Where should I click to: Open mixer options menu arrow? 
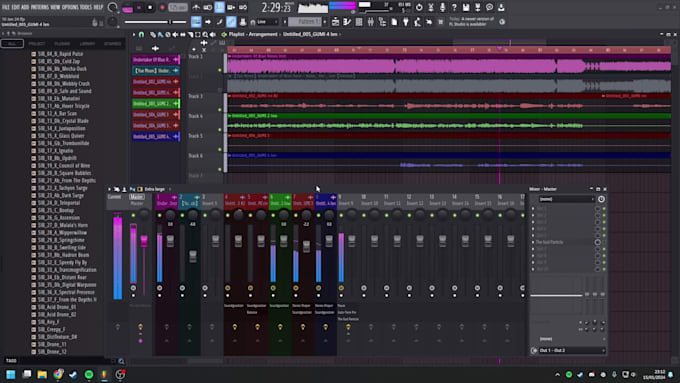pyautogui.click(x=109, y=189)
